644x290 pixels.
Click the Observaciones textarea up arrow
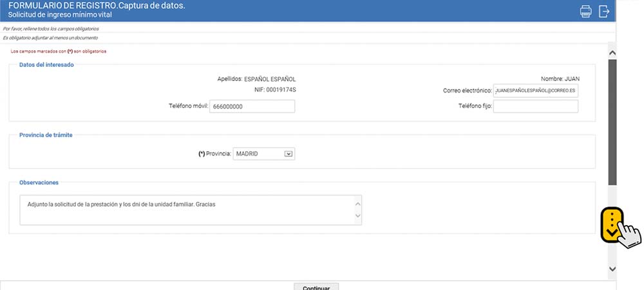point(357,203)
